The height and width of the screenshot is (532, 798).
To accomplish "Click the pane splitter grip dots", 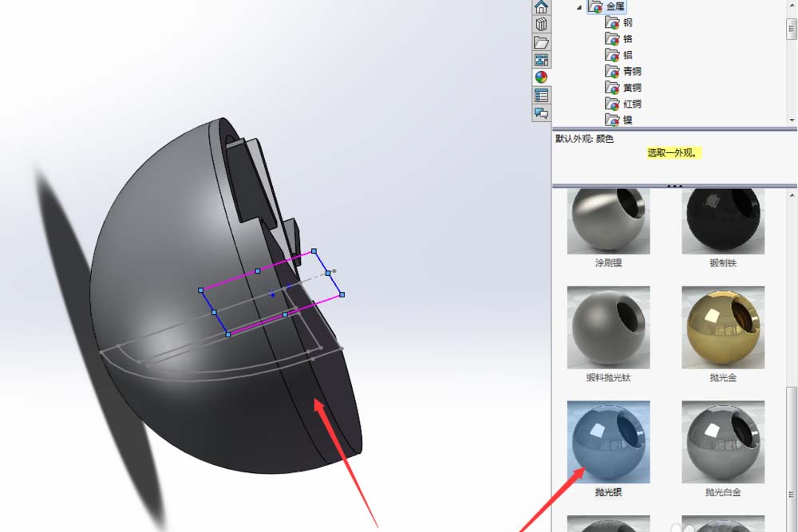I will click(x=674, y=186).
